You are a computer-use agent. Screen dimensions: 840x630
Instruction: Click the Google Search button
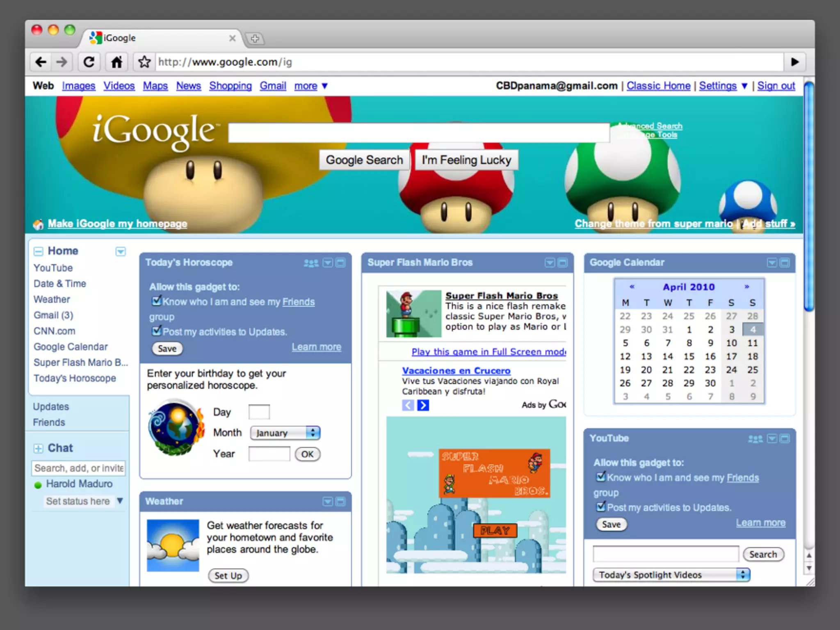(x=364, y=160)
